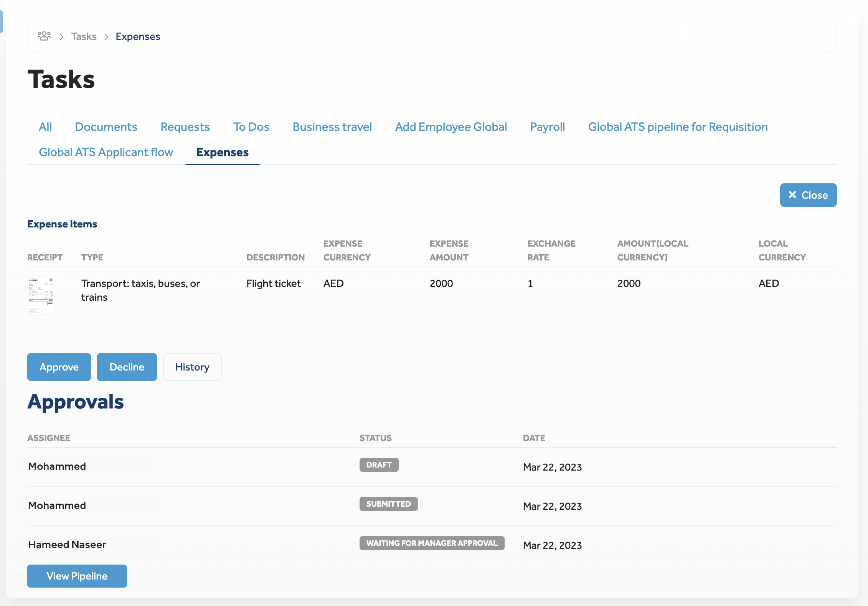The width and height of the screenshot is (868, 606).
Task: Select the To Dos tab
Action: pyautogui.click(x=251, y=127)
